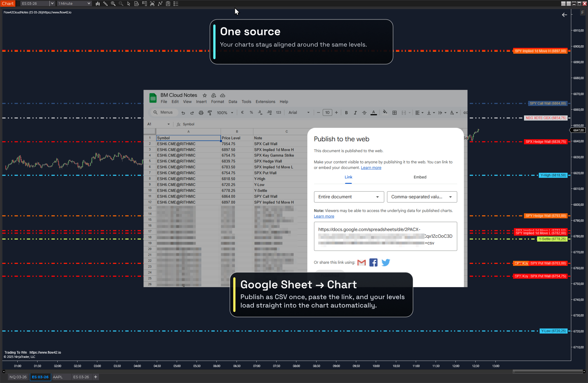Click the print icon in Sheets

click(x=201, y=113)
